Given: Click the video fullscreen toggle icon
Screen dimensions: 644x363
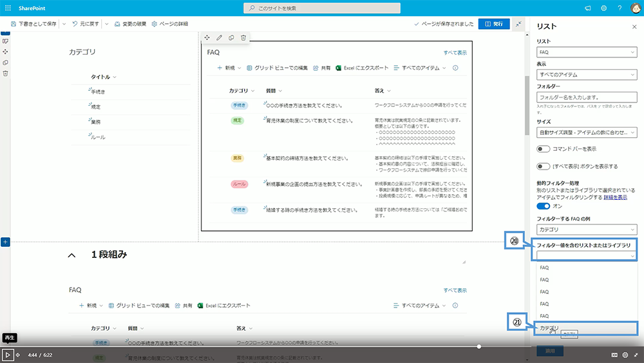Looking at the screenshot, I should coord(636,355).
